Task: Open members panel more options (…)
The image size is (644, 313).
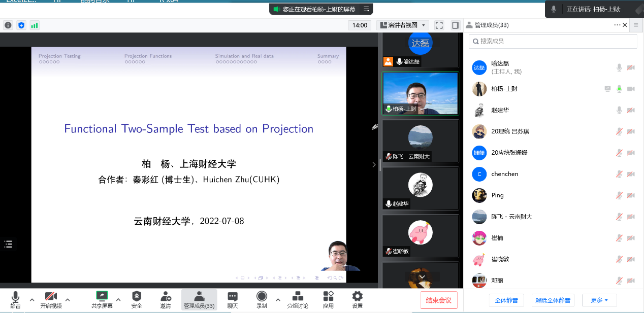Action: 617,25
